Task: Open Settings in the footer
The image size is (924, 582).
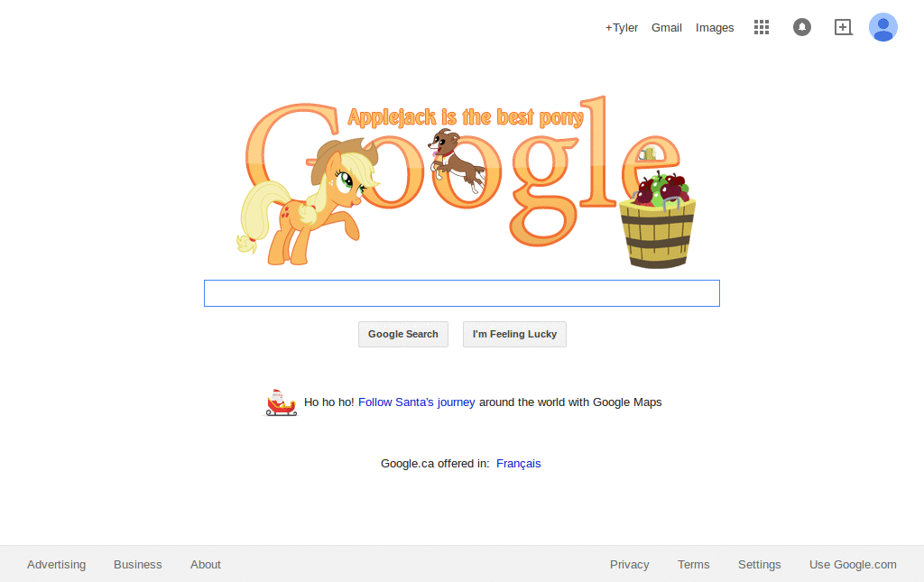Action: (760, 564)
